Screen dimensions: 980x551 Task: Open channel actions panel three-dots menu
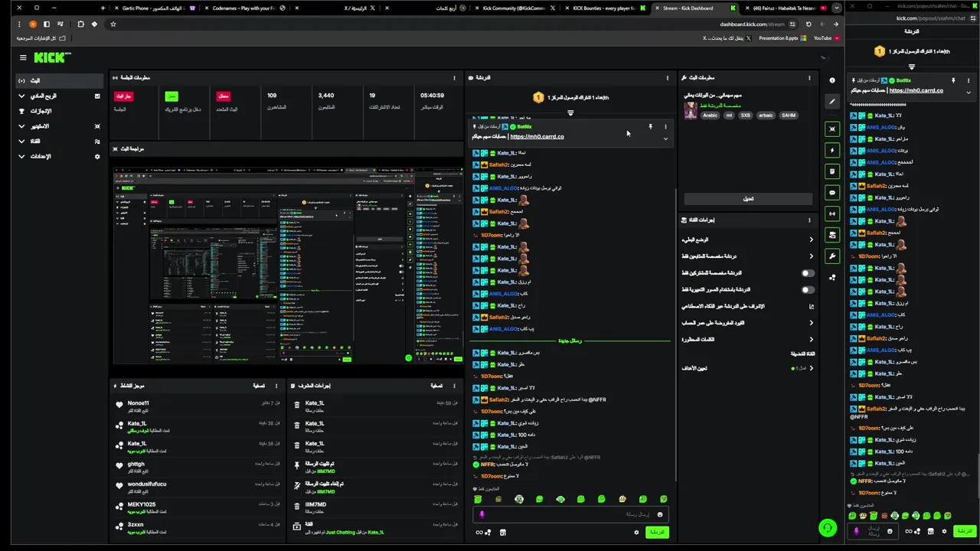(x=809, y=220)
